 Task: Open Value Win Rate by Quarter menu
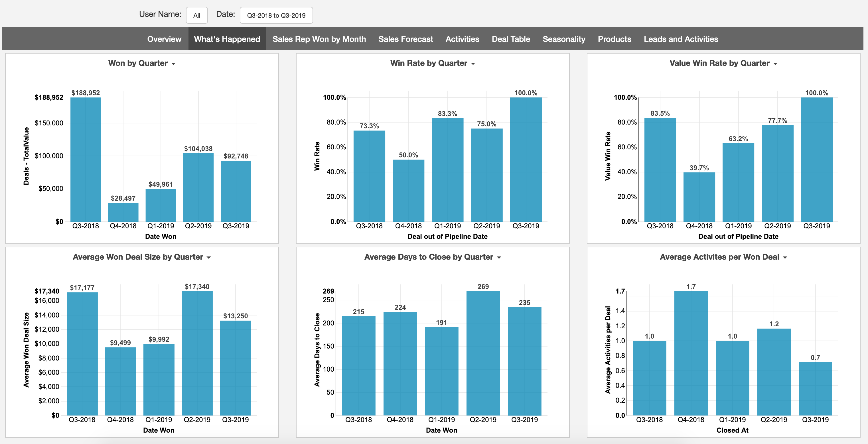tap(775, 63)
